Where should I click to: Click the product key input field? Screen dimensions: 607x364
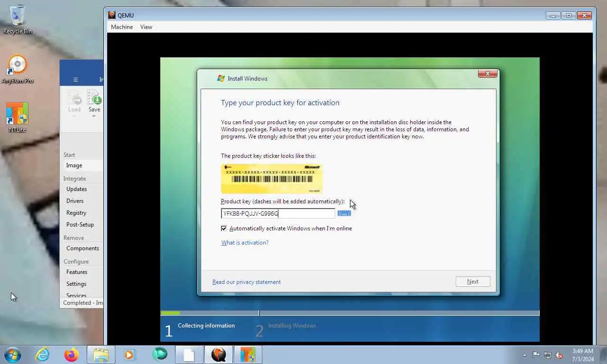click(x=278, y=214)
